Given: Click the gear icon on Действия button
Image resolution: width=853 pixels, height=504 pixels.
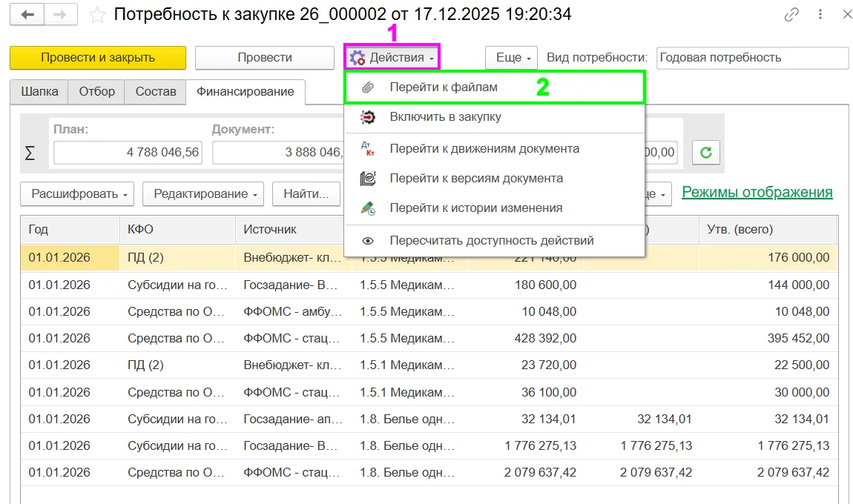Looking at the screenshot, I should 358,58.
